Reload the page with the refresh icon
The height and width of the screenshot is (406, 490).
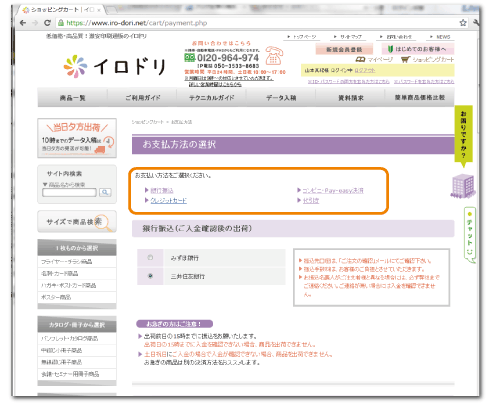click(47, 23)
